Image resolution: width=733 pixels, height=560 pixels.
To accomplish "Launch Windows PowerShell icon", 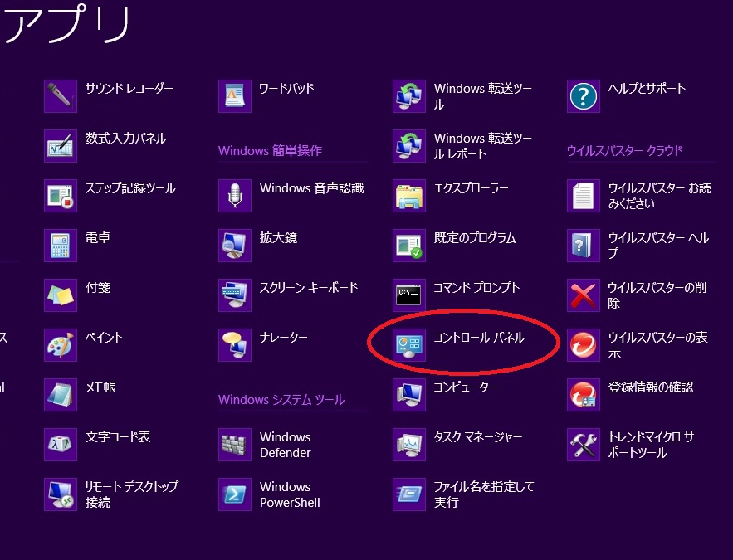I will (x=235, y=494).
